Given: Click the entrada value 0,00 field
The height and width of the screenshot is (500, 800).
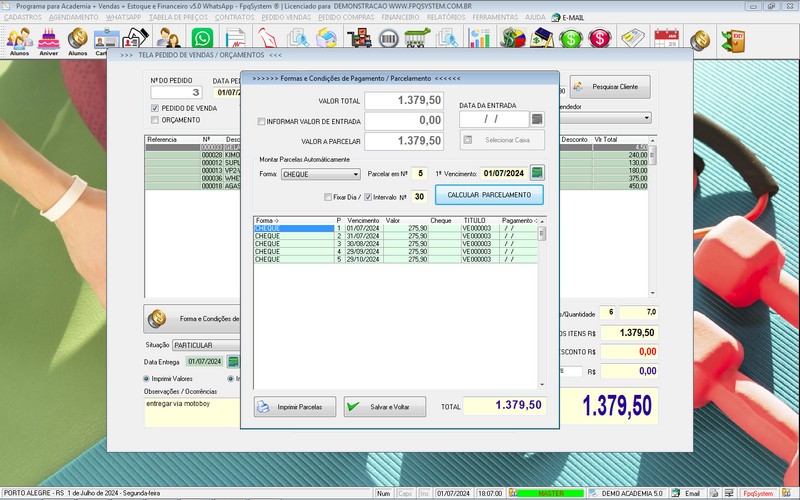Looking at the screenshot, I should (x=404, y=120).
